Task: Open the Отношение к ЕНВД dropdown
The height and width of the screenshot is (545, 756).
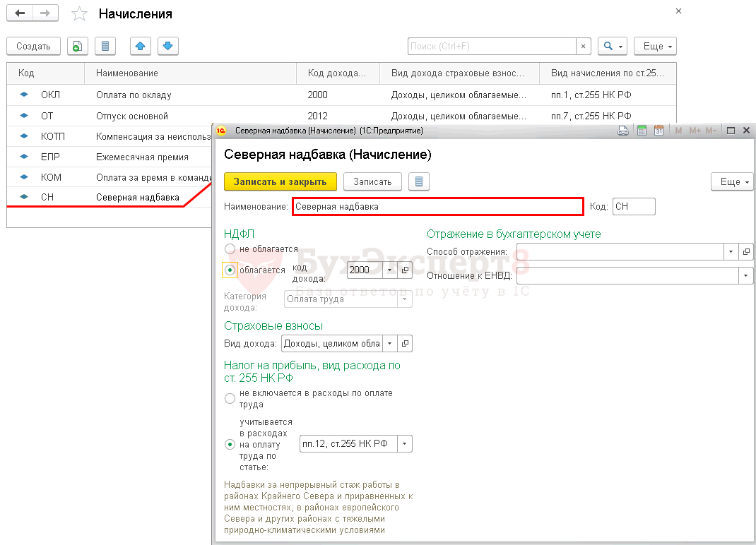Action: [x=746, y=275]
